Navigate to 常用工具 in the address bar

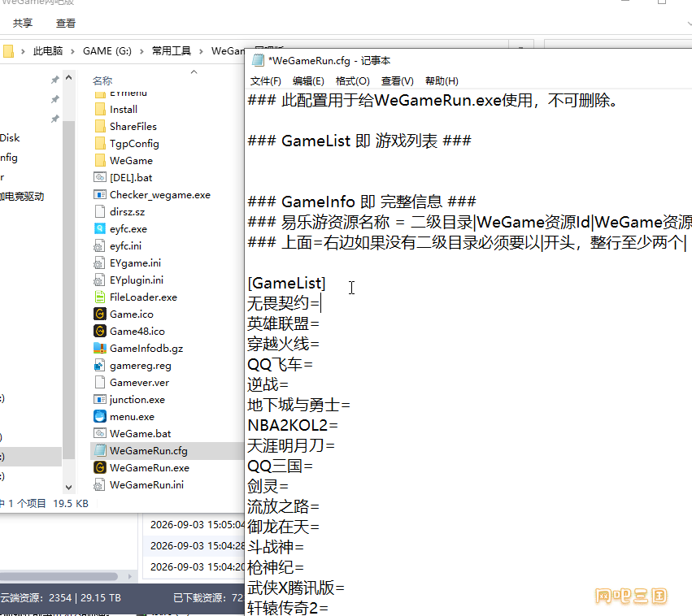click(172, 51)
